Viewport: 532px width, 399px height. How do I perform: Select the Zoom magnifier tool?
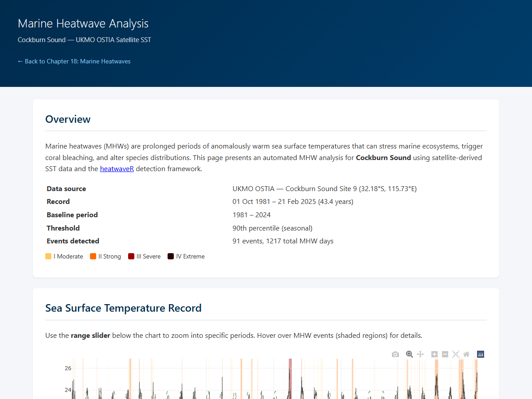410,354
